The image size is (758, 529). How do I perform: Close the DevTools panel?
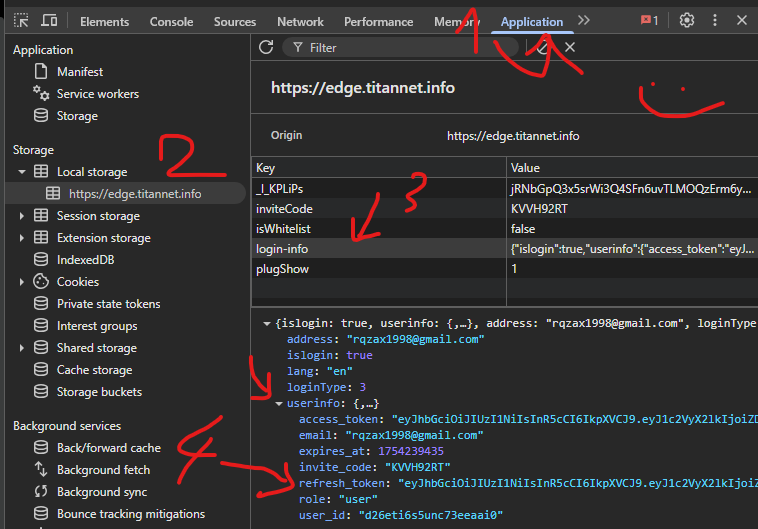742,20
